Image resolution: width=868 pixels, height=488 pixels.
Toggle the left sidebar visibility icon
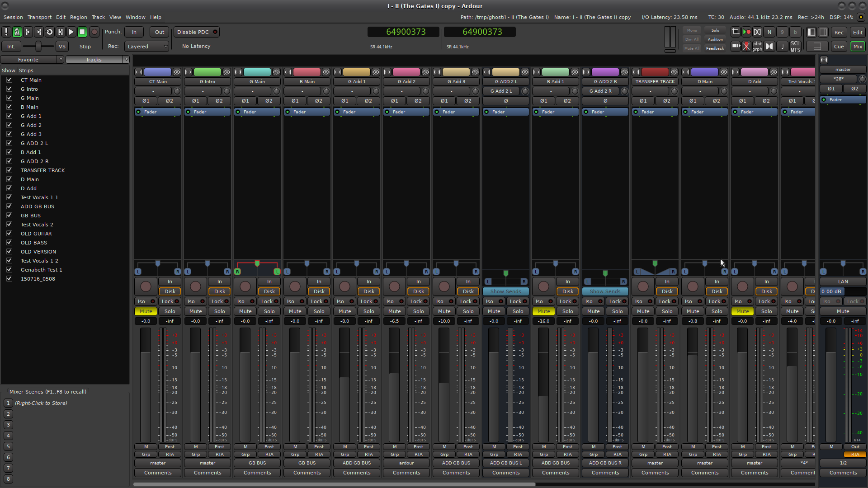(811, 32)
